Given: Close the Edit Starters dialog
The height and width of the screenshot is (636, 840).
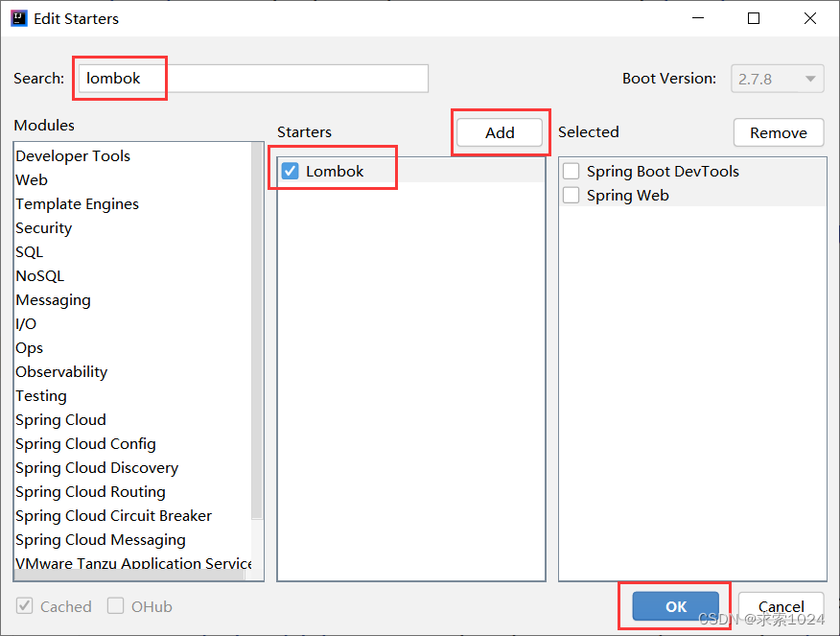Looking at the screenshot, I should click(810, 18).
